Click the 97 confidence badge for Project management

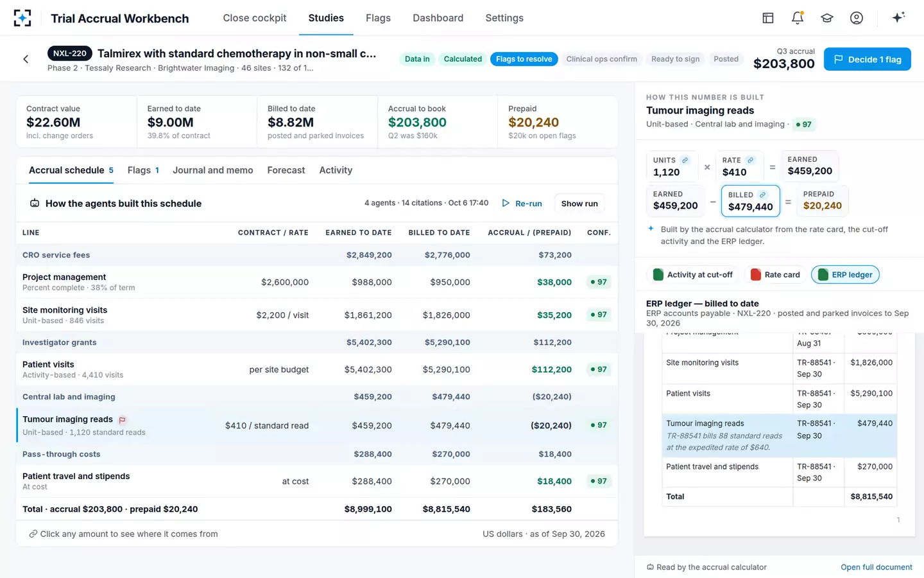[x=599, y=282]
